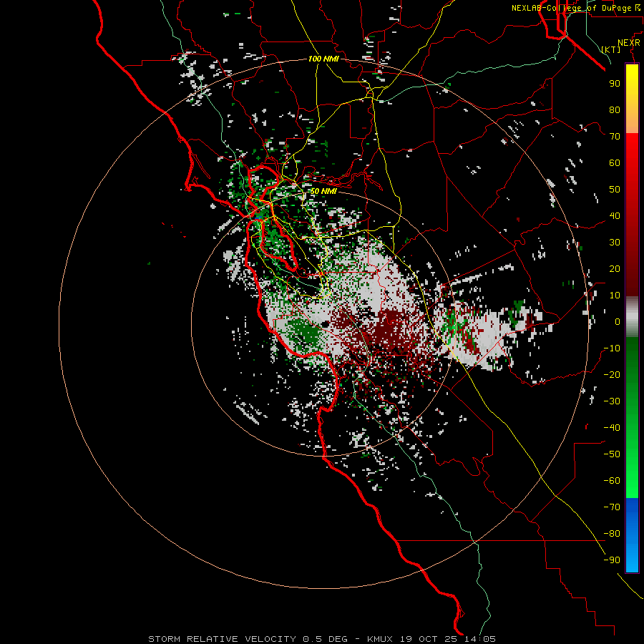Click the -10 tick label on the velocity scale

pyautogui.click(x=612, y=348)
